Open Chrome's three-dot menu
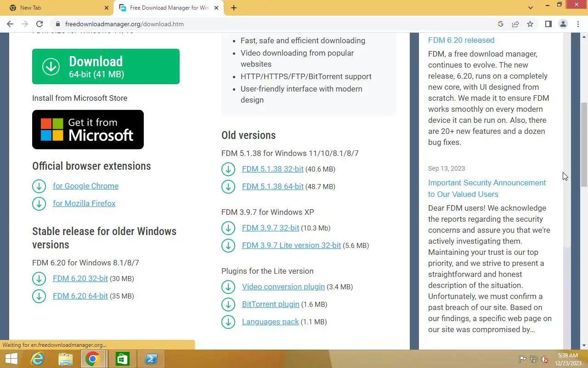 click(x=578, y=24)
